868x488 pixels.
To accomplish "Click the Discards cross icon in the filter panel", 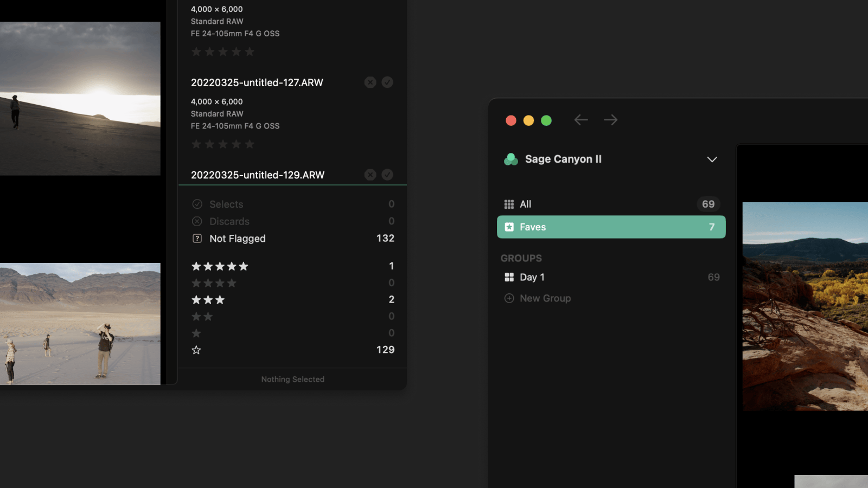I will coord(197,221).
